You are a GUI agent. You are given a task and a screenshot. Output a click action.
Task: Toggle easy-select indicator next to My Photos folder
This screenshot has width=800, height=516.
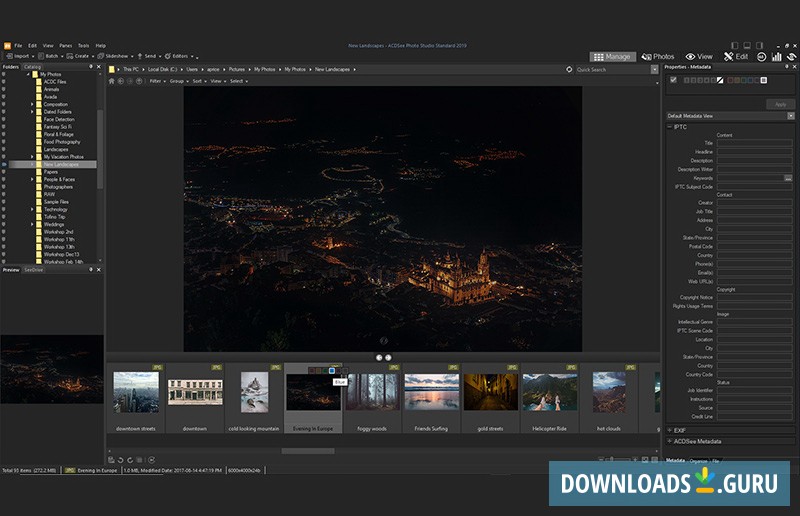[4, 74]
